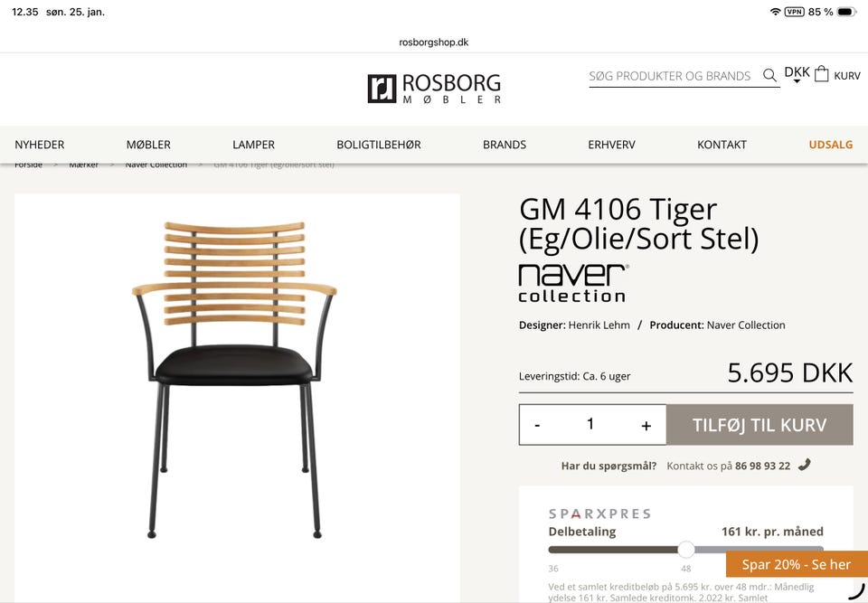Open the MØBLER menu
The height and width of the screenshot is (603, 868).
click(x=148, y=145)
